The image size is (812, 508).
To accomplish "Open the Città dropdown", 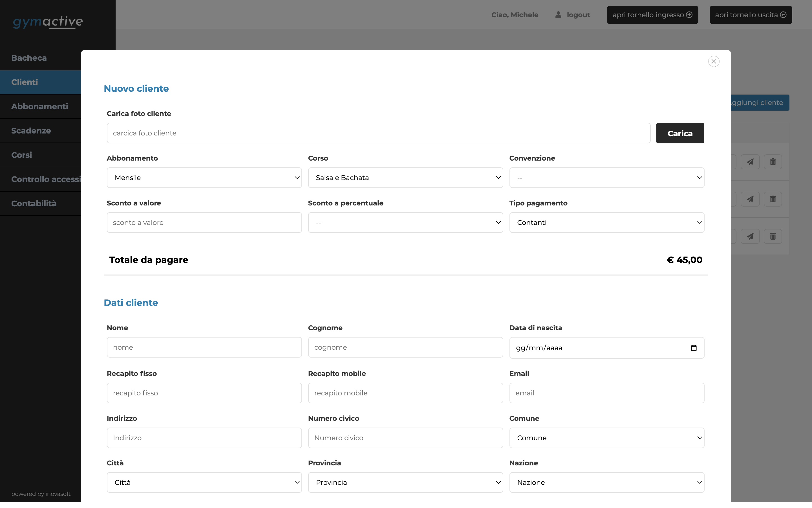I will click(x=204, y=483).
